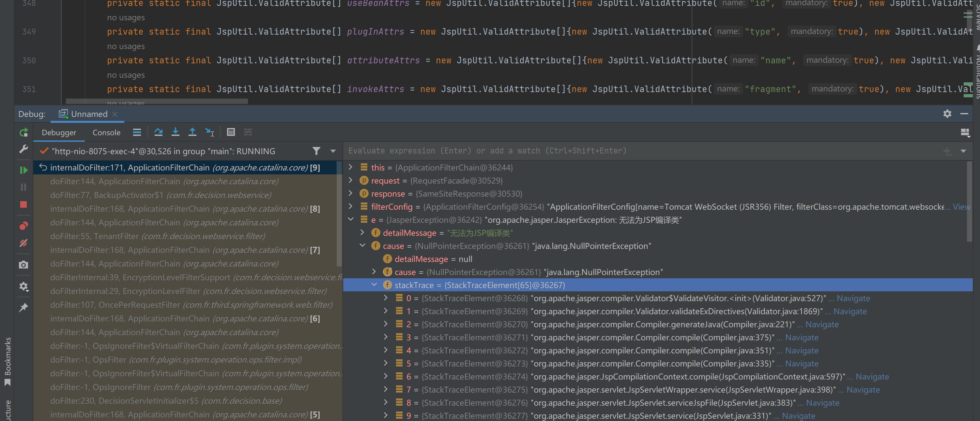Click Run to Cursor icon

210,132
